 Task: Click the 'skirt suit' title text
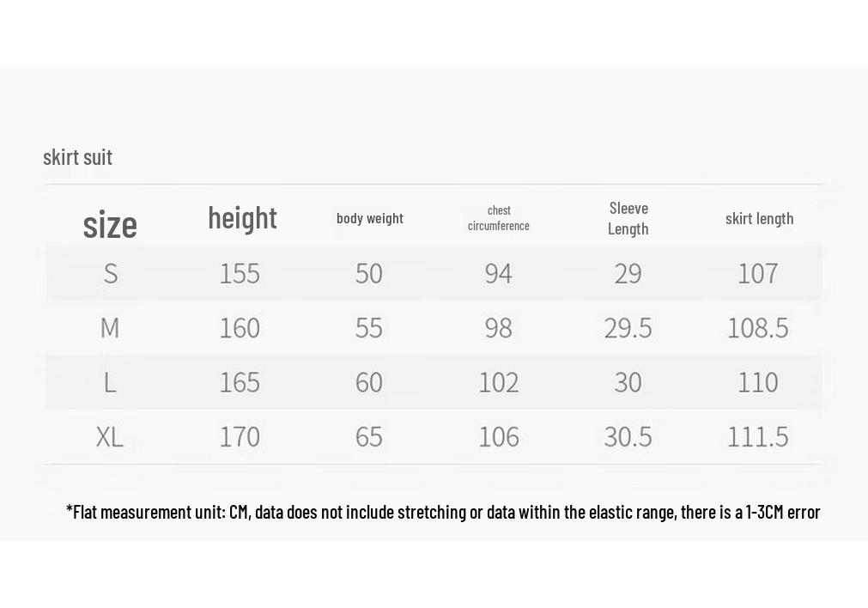[x=77, y=158]
